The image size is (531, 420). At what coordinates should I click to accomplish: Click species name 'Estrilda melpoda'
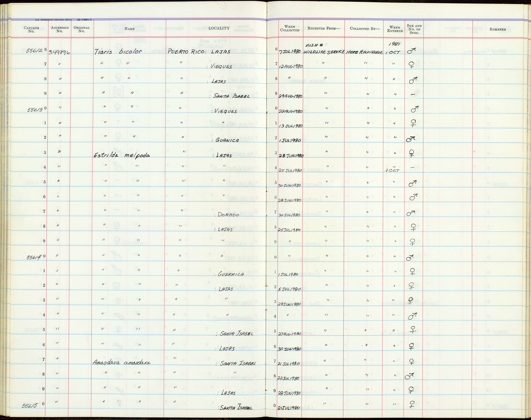(122, 155)
